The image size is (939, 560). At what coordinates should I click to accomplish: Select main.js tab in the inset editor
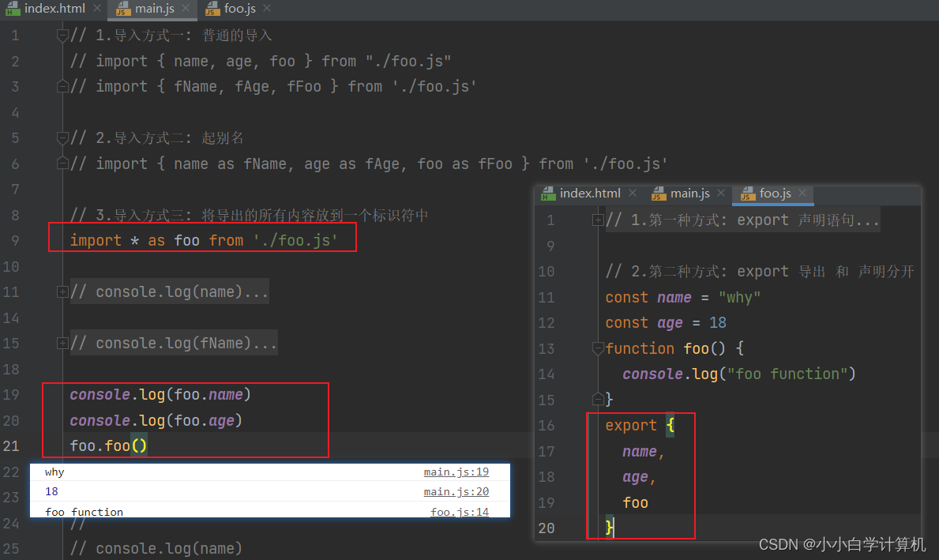(690, 194)
